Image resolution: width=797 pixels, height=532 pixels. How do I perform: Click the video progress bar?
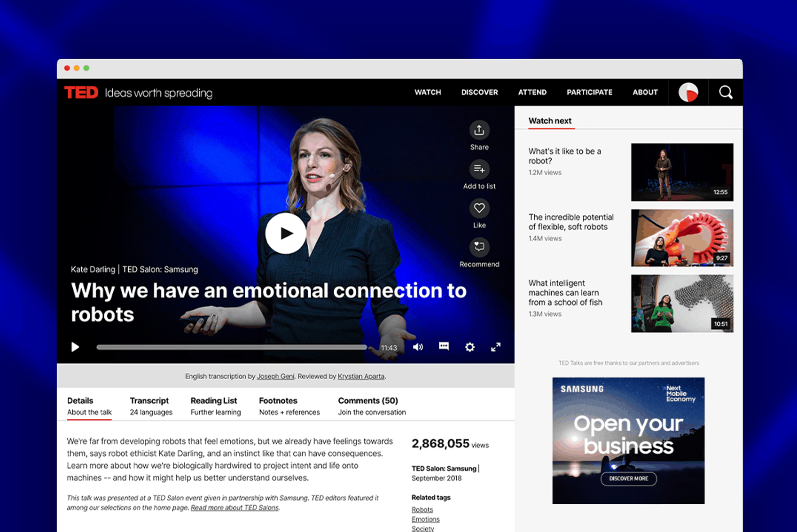point(232,347)
